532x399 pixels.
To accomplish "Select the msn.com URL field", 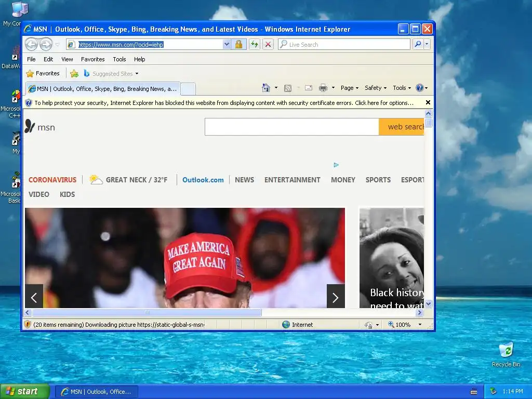I will tap(145, 45).
